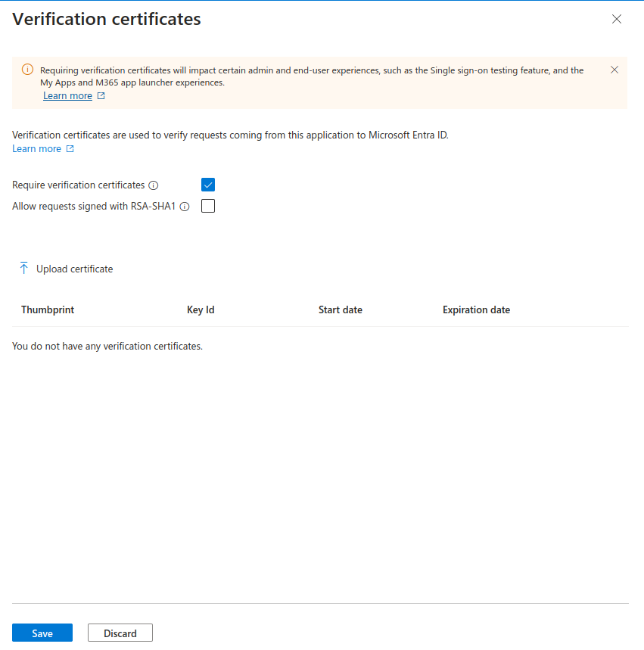
Task: Open Learn more link under description
Action: pyautogui.click(x=36, y=149)
